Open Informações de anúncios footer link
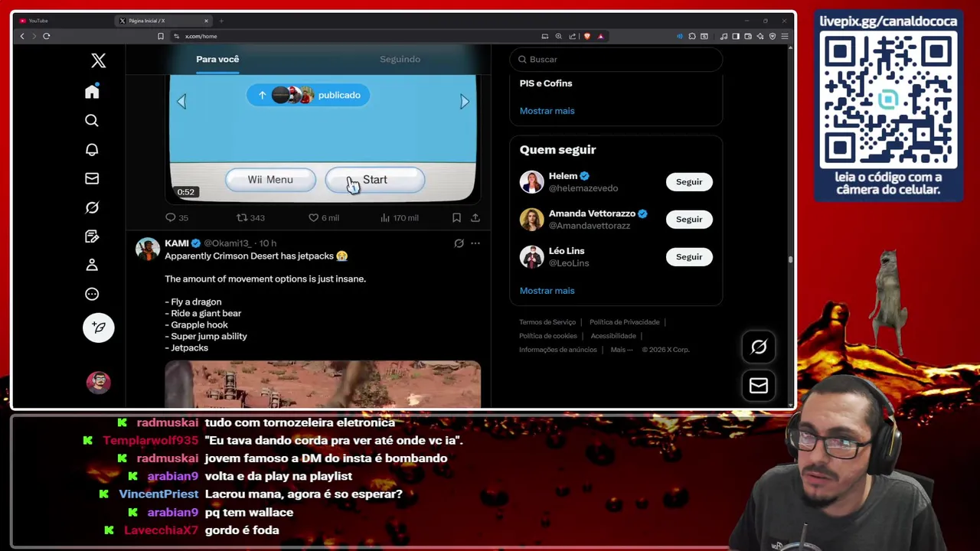 tap(558, 350)
